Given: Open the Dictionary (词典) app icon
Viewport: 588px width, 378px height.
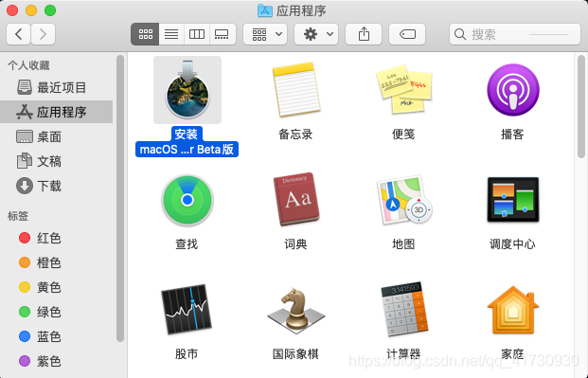Looking at the screenshot, I should (x=295, y=199).
